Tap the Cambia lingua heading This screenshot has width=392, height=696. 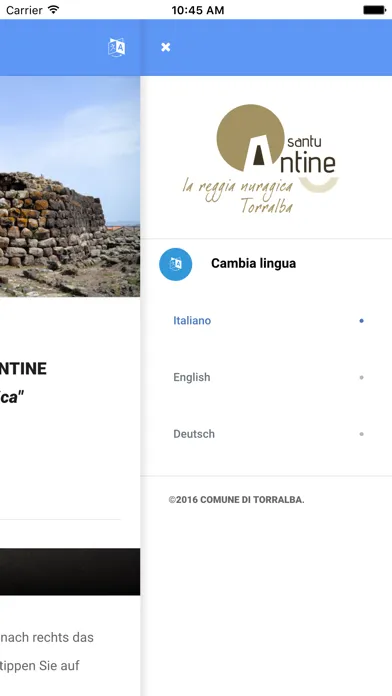tap(253, 263)
